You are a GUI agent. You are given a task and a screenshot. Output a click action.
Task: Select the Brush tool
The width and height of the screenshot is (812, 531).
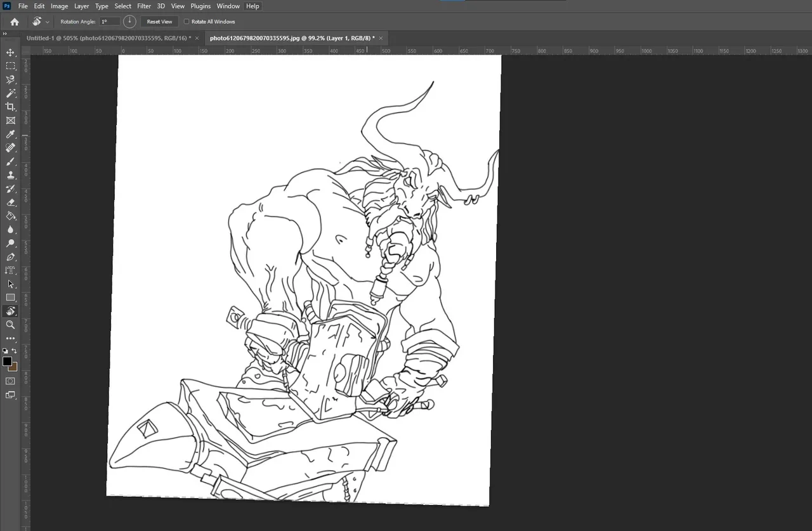tap(10, 162)
